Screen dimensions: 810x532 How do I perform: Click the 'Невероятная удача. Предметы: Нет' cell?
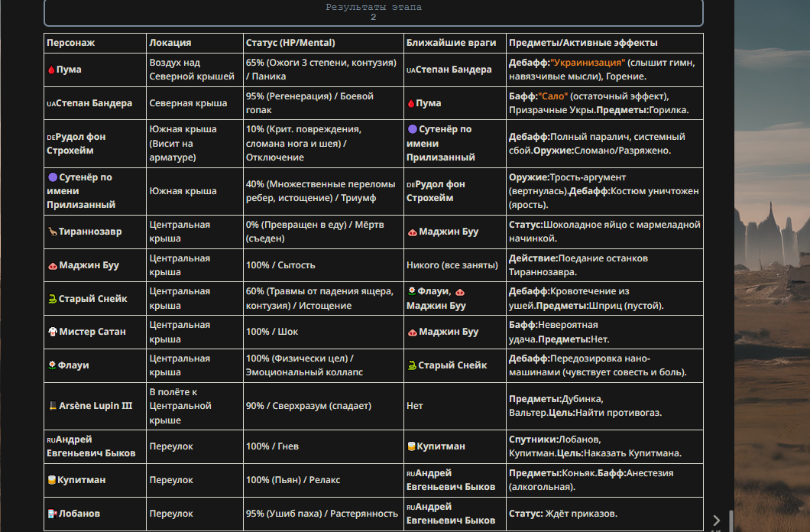tap(604, 332)
